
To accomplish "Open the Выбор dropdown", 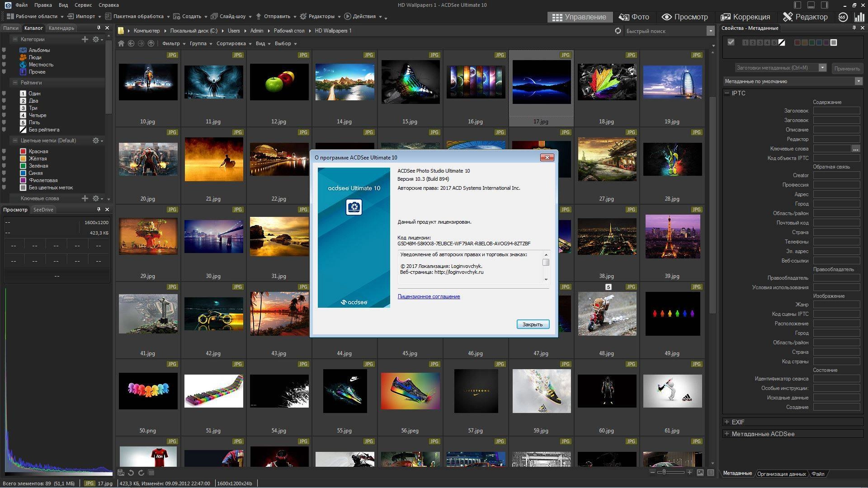I will (x=286, y=43).
